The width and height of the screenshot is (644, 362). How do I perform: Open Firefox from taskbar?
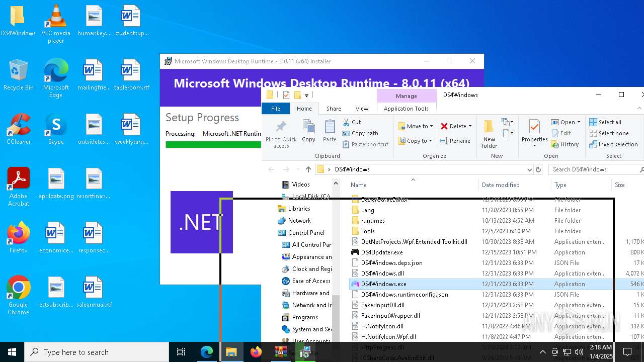pyautogui.click(x=256, y=352)
